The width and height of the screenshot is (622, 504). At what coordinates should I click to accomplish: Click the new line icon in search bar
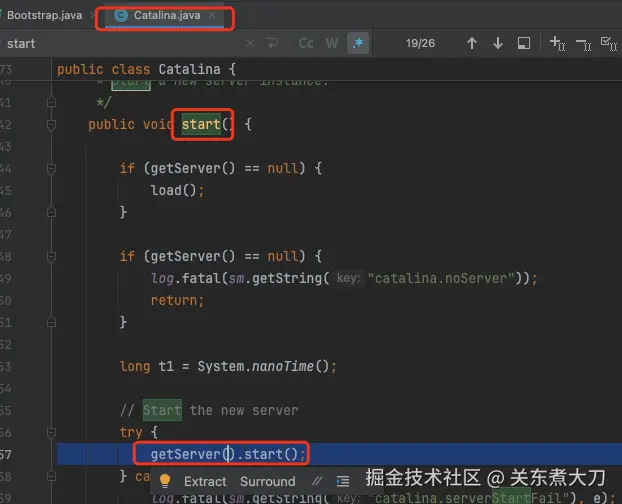(x=273, y=43)
